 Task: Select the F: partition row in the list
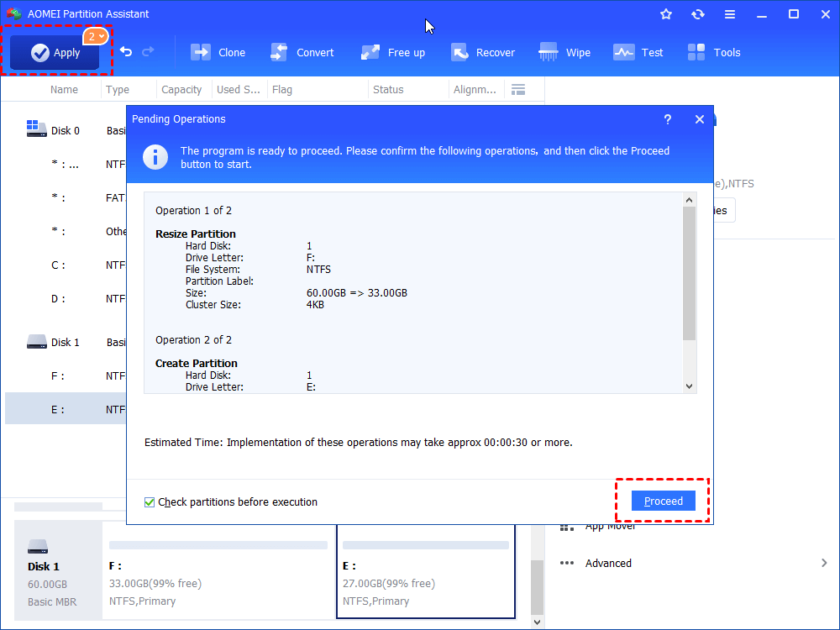[66, 376]
